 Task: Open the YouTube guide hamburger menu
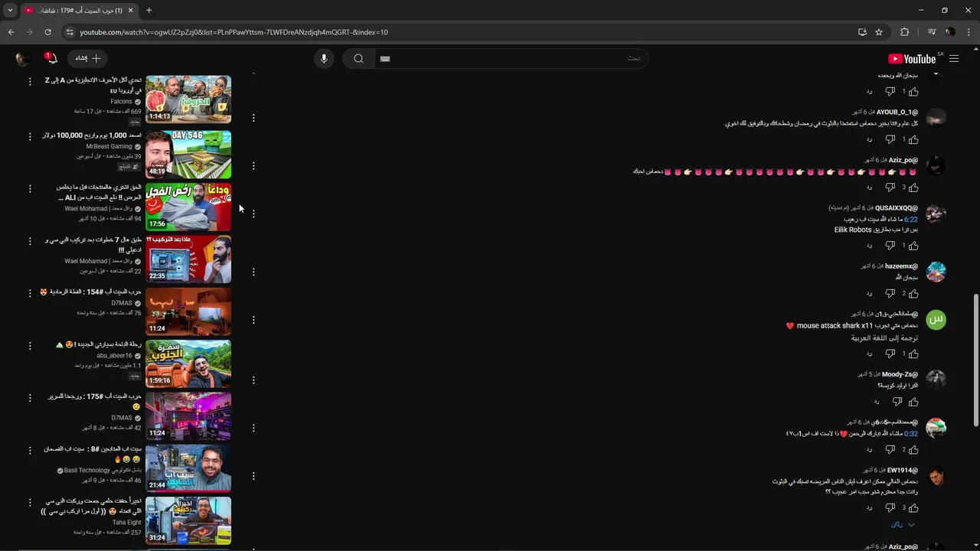click(954, 59)
